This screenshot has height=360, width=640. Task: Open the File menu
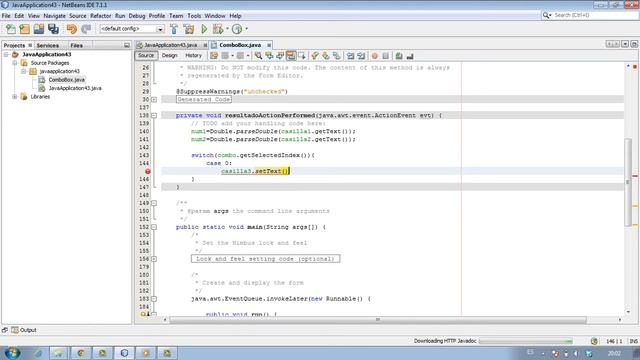click(6, 16)
